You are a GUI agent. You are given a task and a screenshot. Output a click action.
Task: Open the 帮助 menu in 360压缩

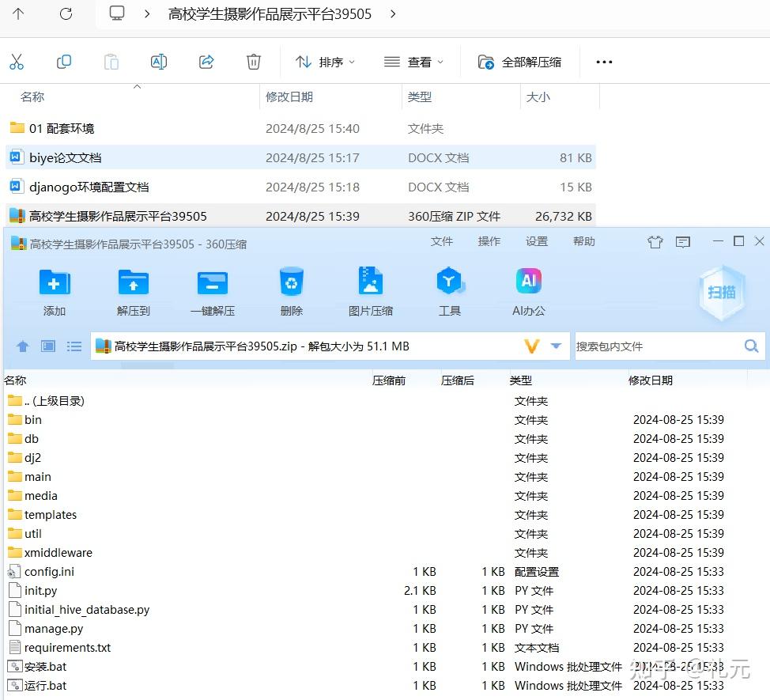pyautogui.click(x=584, y=242)
